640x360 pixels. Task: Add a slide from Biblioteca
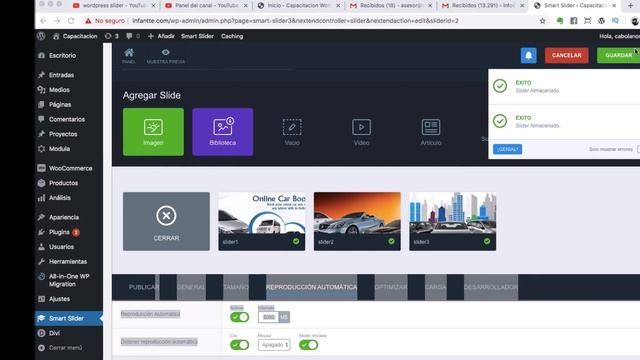[223, 132]
